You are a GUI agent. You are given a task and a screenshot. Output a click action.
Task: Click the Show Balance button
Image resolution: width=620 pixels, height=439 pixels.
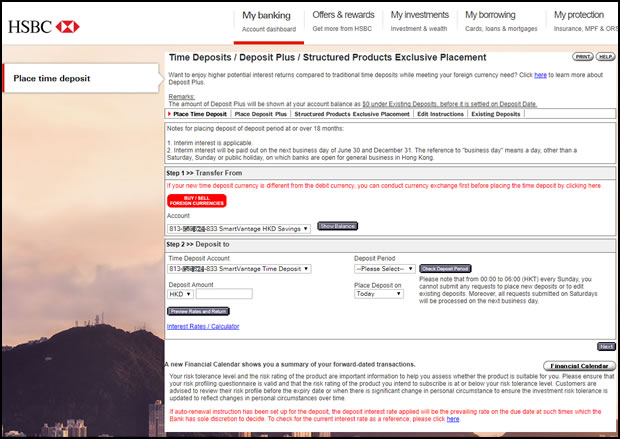(x=338, y=226)
